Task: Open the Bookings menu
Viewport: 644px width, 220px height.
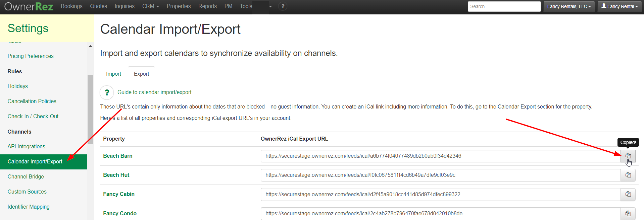Action: click(71, 6)
